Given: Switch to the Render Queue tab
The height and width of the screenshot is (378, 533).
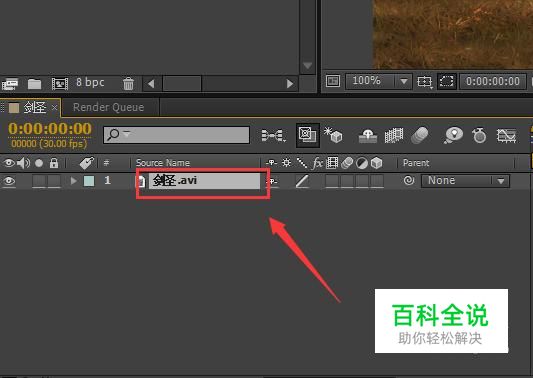Looking at the screenshot, I should (x=108, y=107).
